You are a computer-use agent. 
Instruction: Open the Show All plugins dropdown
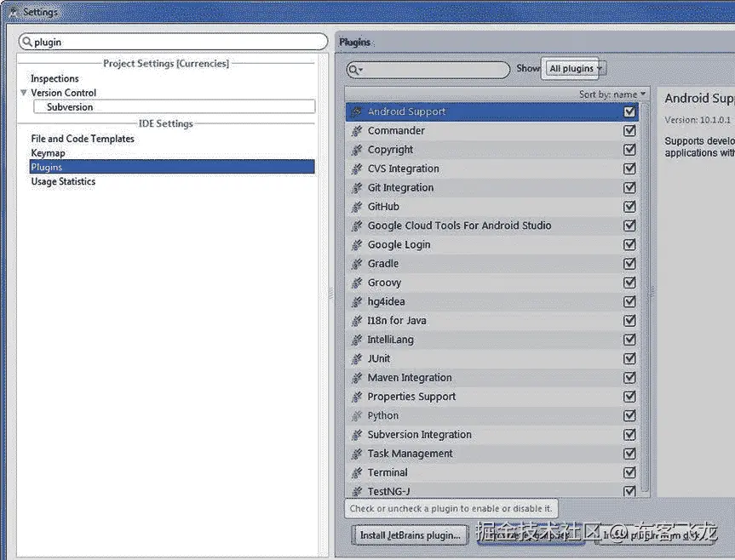click(x=576, y=68)
